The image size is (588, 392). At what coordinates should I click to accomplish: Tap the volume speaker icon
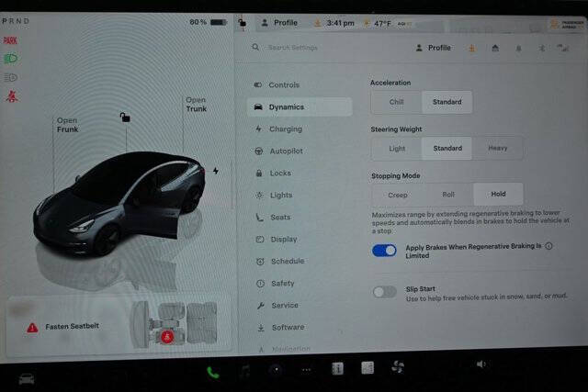coord(481,364)
